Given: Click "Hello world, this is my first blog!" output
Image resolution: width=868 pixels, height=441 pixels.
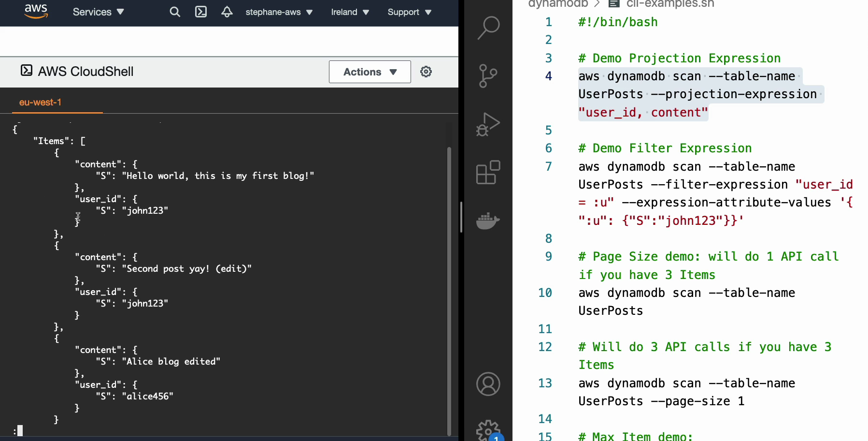Looking at the screenshot, I should (x=218, y=176).
